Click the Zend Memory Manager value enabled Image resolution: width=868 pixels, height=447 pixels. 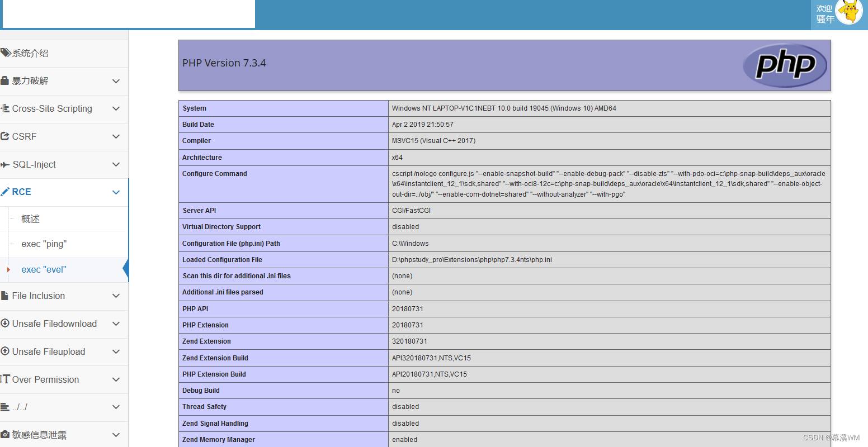pos(404,440)
